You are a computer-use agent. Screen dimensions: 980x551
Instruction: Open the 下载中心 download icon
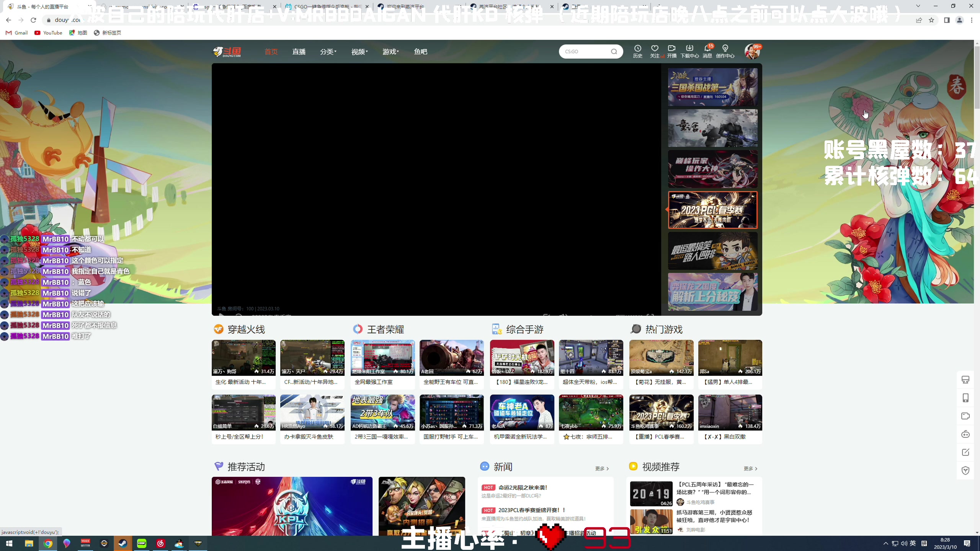click(x=689, y=51)
